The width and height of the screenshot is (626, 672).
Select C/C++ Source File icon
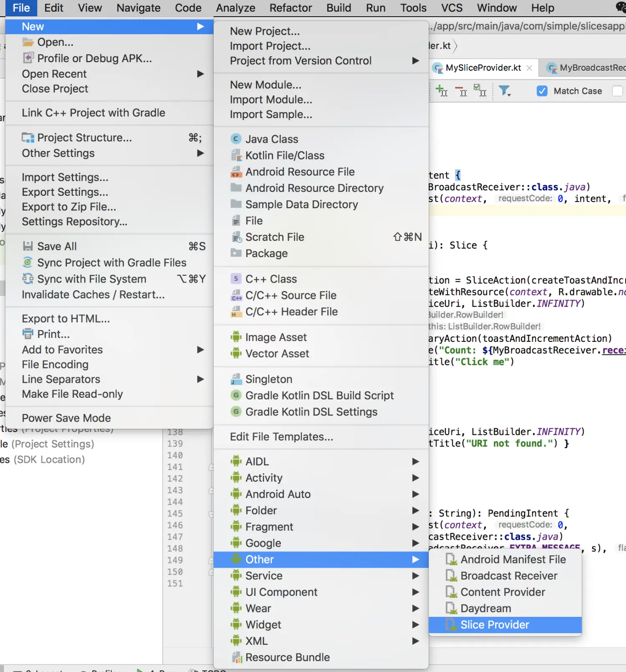tap(236, 295)
